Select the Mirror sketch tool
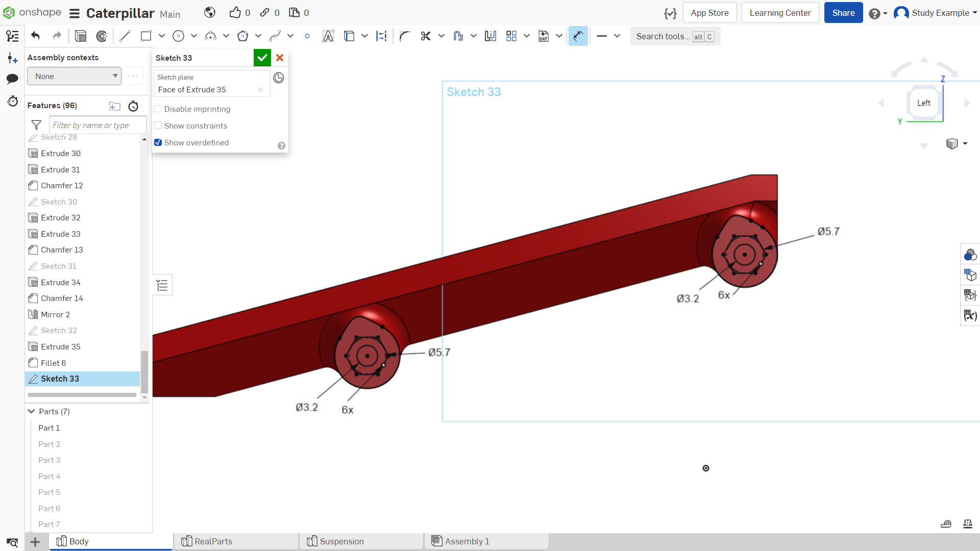 (x=491, y=36)
